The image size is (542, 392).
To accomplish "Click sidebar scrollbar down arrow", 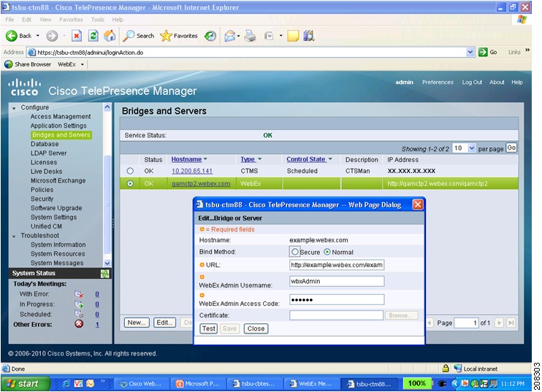I will tap(107, 264).
